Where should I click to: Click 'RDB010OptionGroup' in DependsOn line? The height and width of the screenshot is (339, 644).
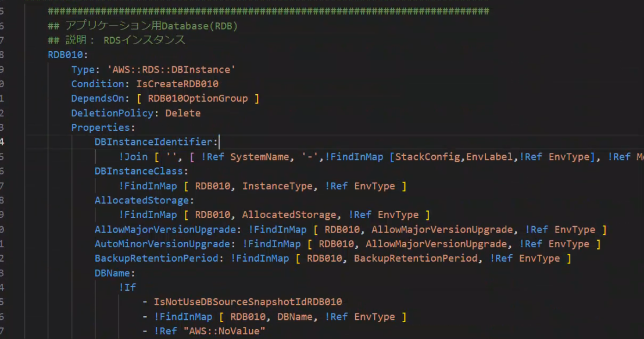tap(198, 99)
